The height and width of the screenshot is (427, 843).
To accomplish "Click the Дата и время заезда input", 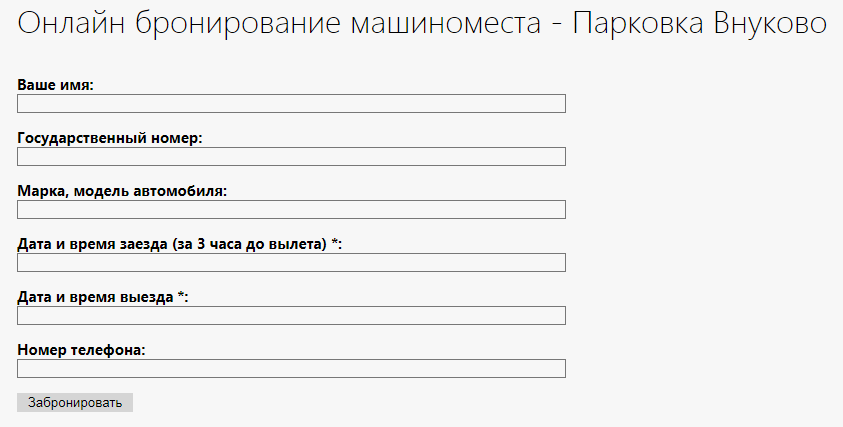I will tap(291, 262).
